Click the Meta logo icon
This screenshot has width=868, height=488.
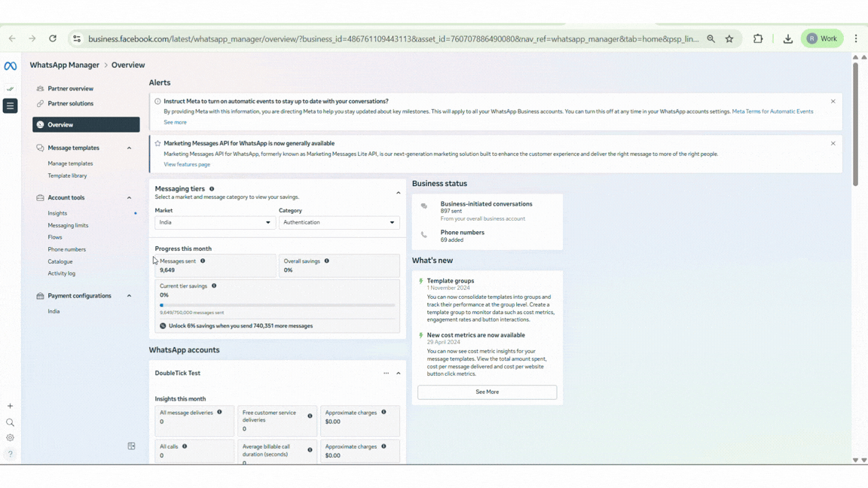pos(11,66)
